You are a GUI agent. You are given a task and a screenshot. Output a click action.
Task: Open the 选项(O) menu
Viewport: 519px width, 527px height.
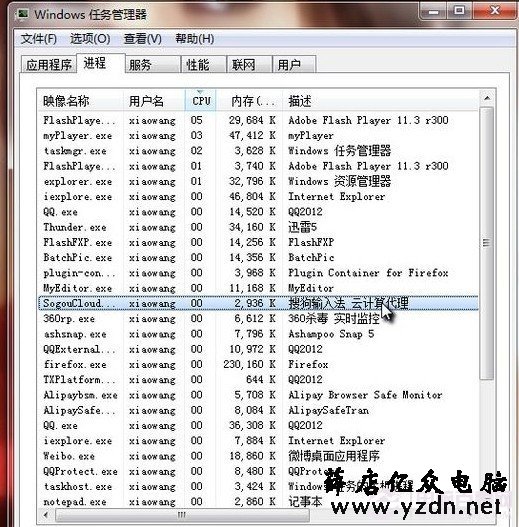(x=90, y=39)
